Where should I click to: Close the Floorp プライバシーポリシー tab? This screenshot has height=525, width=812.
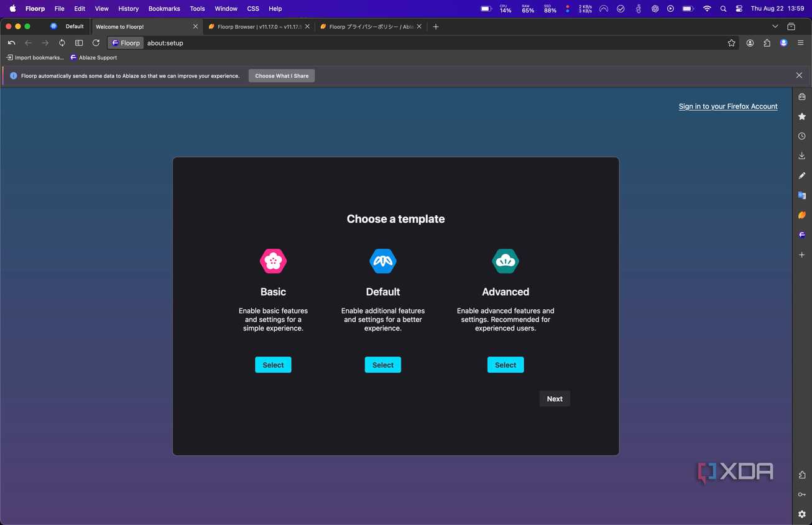[419, 27]
